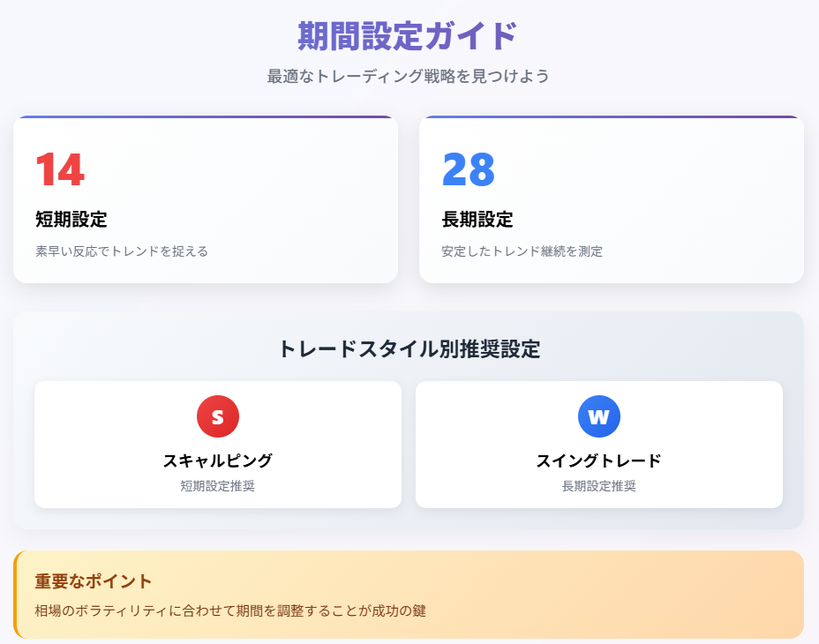Click the subtitle 最適なトレーディング戦略を見つけよう

408,76
